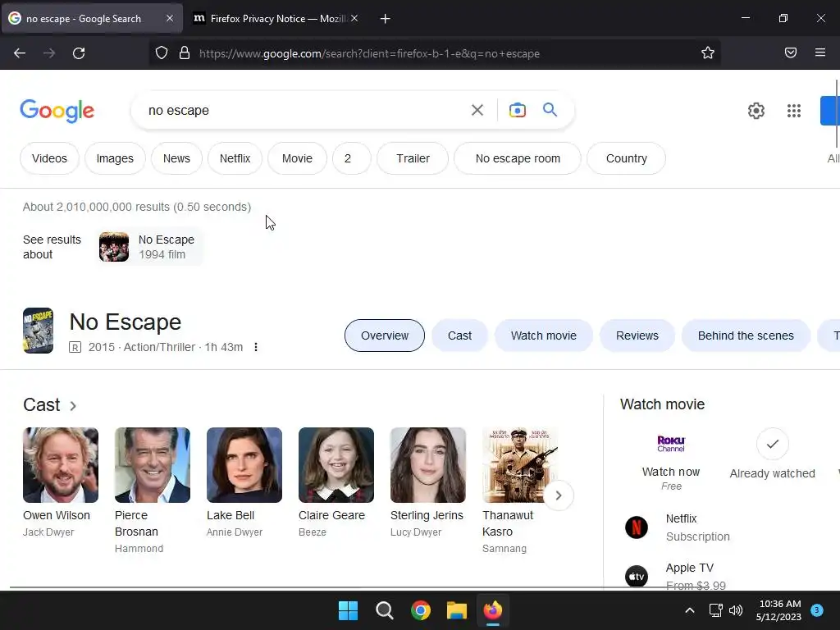840x630 pixels.
Task: Open a new tab with plus icon
Action: (x=385, y=19)
